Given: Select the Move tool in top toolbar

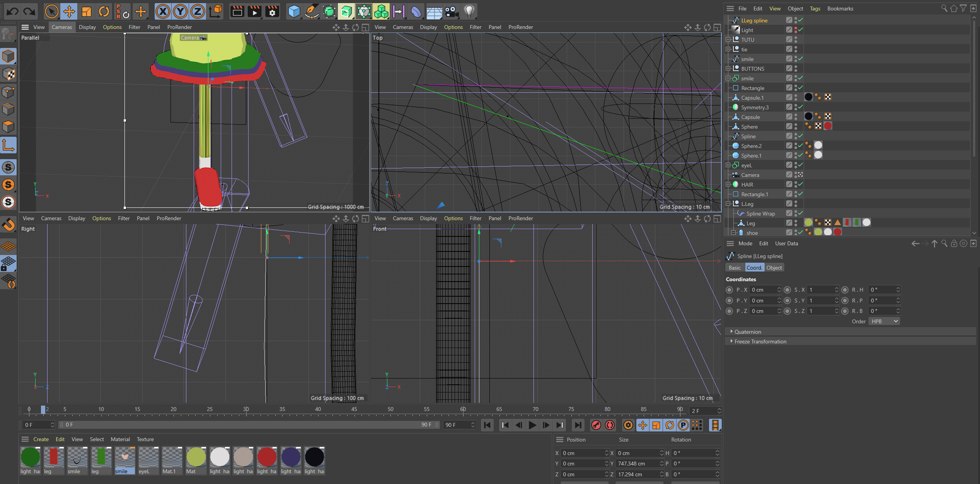Looking at the screenshot, I should [69, 12].
